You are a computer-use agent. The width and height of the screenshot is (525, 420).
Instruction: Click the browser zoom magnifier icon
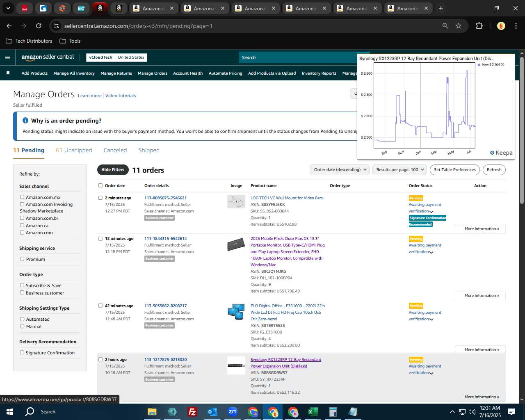(x=445, y=26)
